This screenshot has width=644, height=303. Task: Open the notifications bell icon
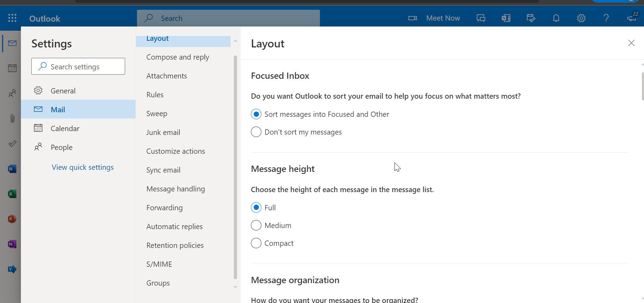point(556,18)
